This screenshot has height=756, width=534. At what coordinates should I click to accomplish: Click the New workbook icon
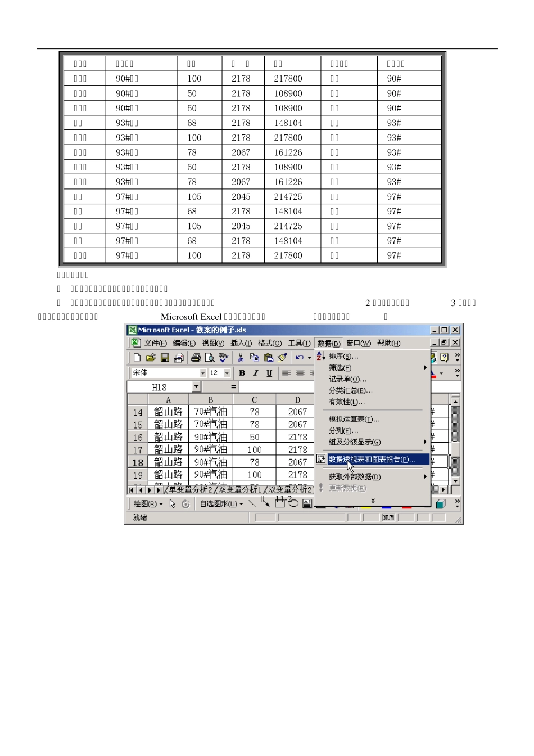point(137,358)
